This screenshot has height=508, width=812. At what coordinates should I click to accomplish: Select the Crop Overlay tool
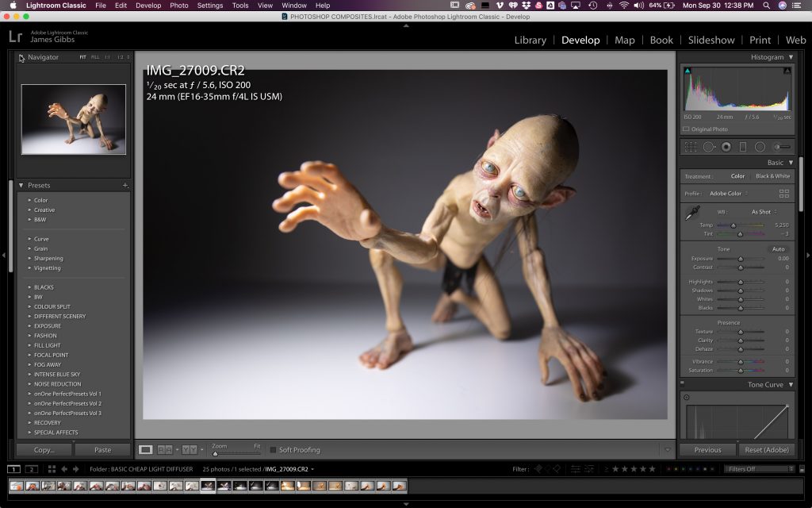(691, 147)
